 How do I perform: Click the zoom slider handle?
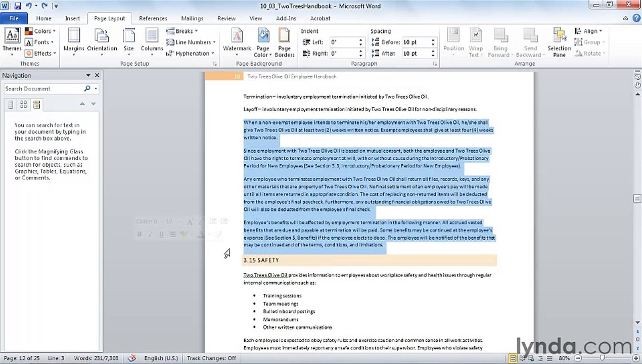(602, 358)
